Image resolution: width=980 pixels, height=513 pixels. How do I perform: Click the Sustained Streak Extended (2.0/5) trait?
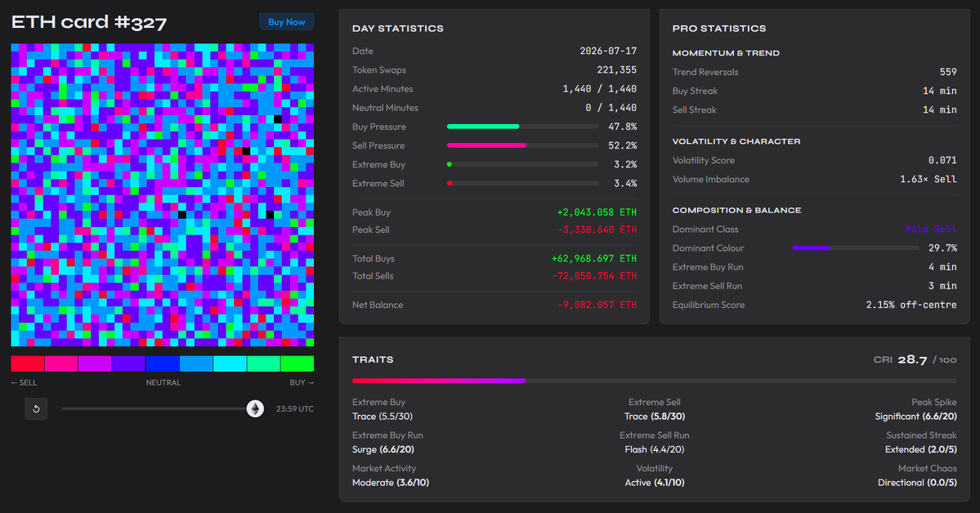tap(920, 443)
